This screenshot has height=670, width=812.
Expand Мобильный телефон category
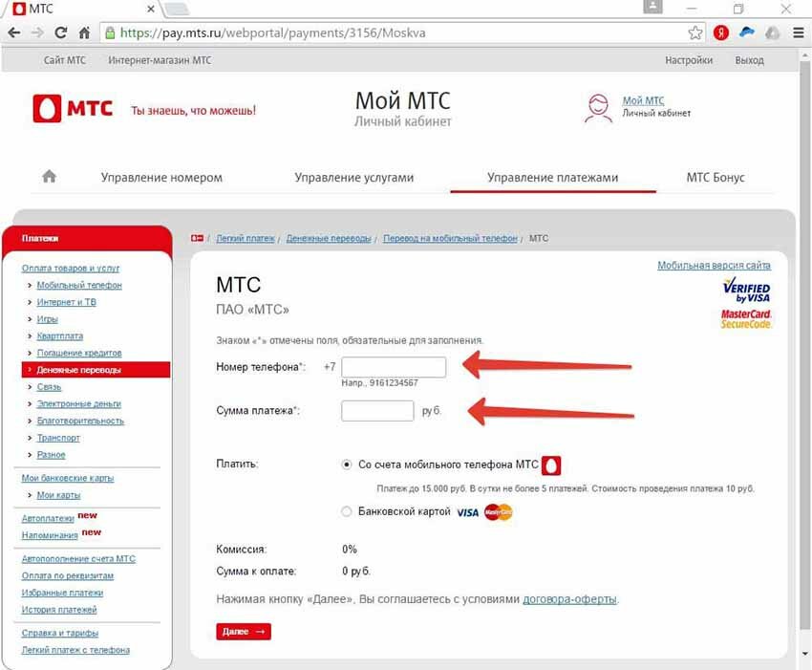pyautogui.click(x=79, y=285)
